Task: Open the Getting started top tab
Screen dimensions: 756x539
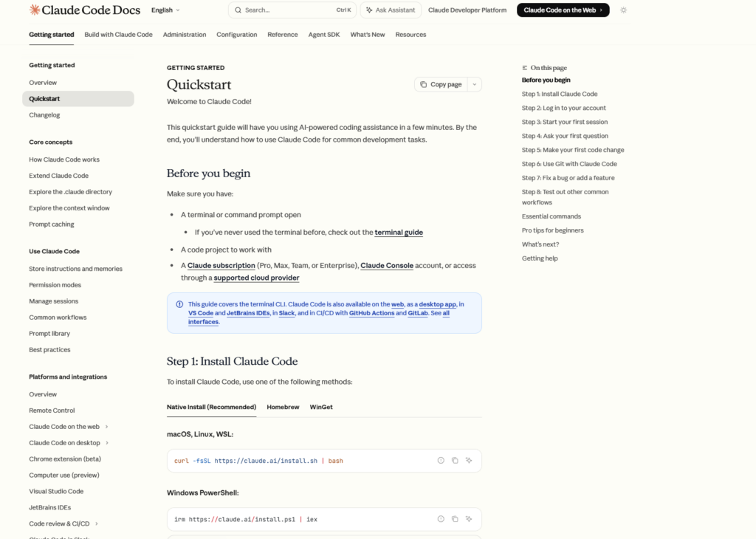Action: [52, 35]
